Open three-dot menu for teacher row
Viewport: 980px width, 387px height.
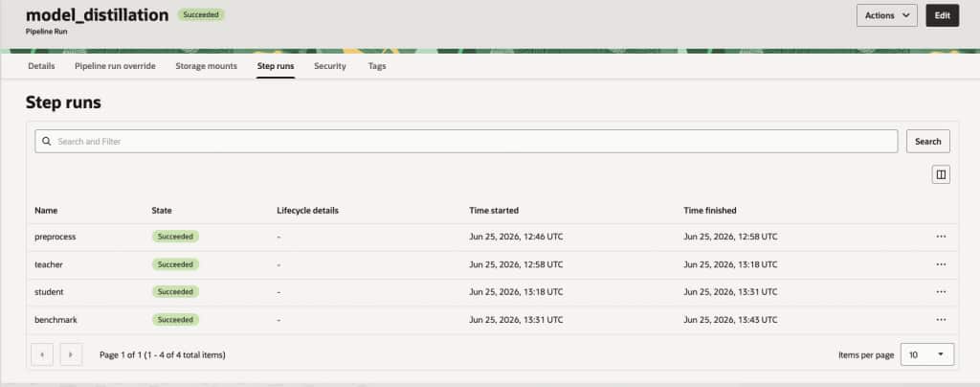(x=942, y=264)
